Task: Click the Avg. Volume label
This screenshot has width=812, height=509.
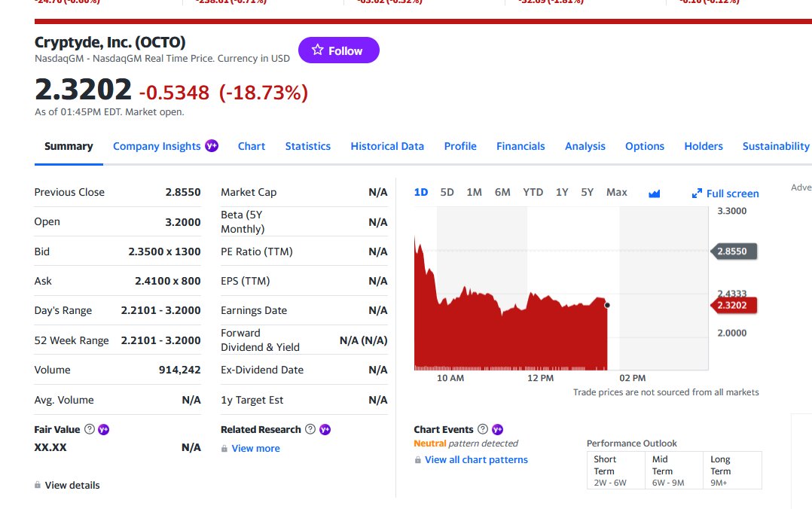Action: [x=64, y=401]
